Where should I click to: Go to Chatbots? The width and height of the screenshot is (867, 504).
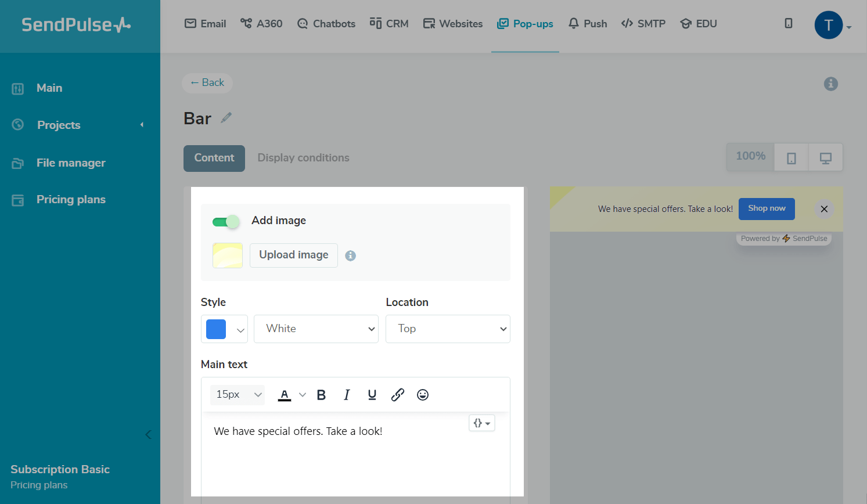point(326,24)
